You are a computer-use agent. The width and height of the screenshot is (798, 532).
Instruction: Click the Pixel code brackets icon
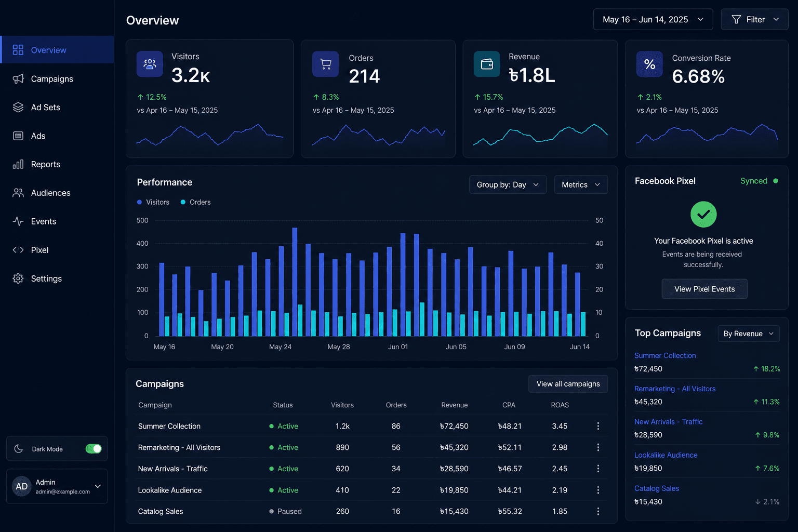18,250
